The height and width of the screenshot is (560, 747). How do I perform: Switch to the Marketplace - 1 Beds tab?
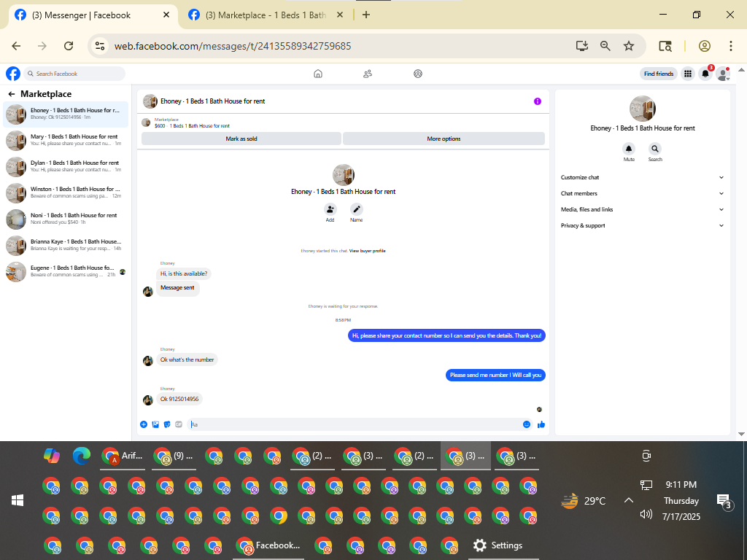[266, 15]
